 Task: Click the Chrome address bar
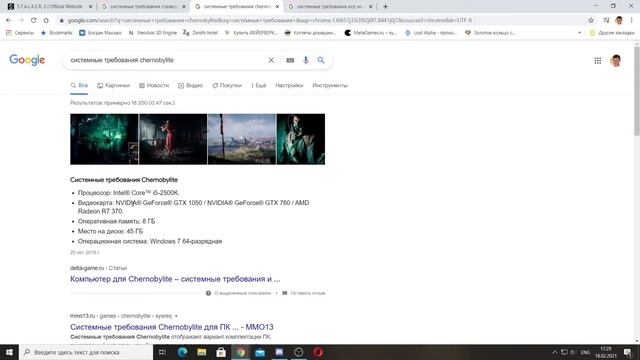click(x=322, y=20)
